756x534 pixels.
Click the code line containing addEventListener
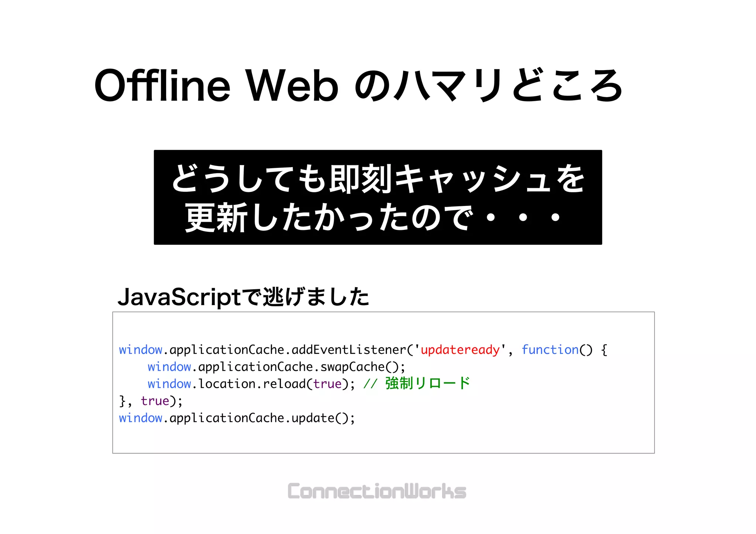(363, 350)
